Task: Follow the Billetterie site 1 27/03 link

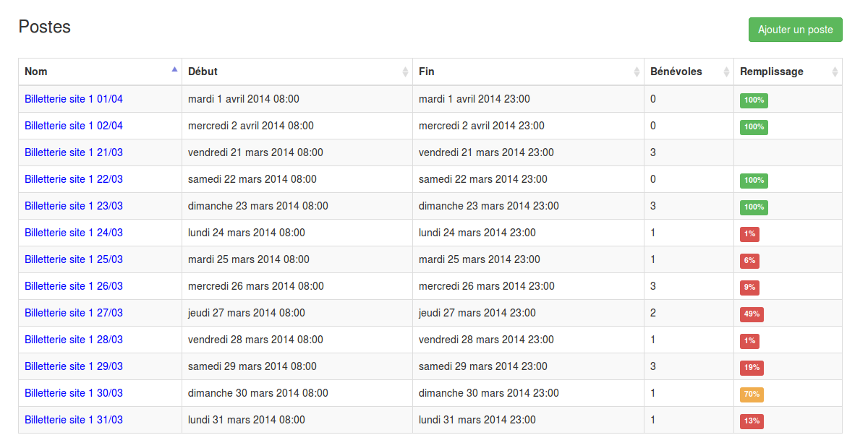Action: point(74,313)
